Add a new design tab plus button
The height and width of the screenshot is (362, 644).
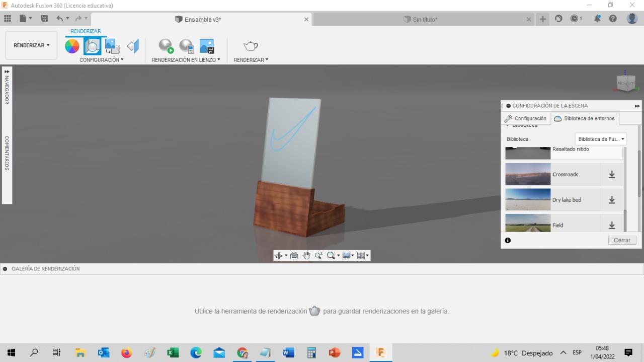(543, 19)
